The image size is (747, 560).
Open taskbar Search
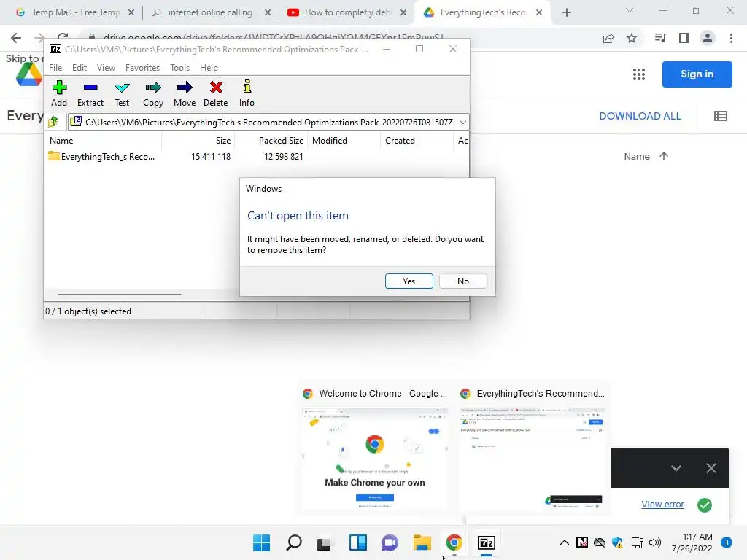293,542
